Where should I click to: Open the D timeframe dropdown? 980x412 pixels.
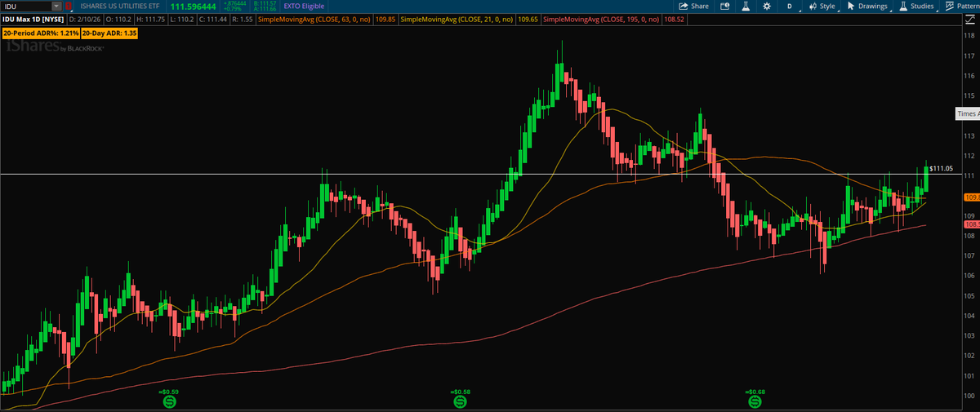click(x=789, y=6)
